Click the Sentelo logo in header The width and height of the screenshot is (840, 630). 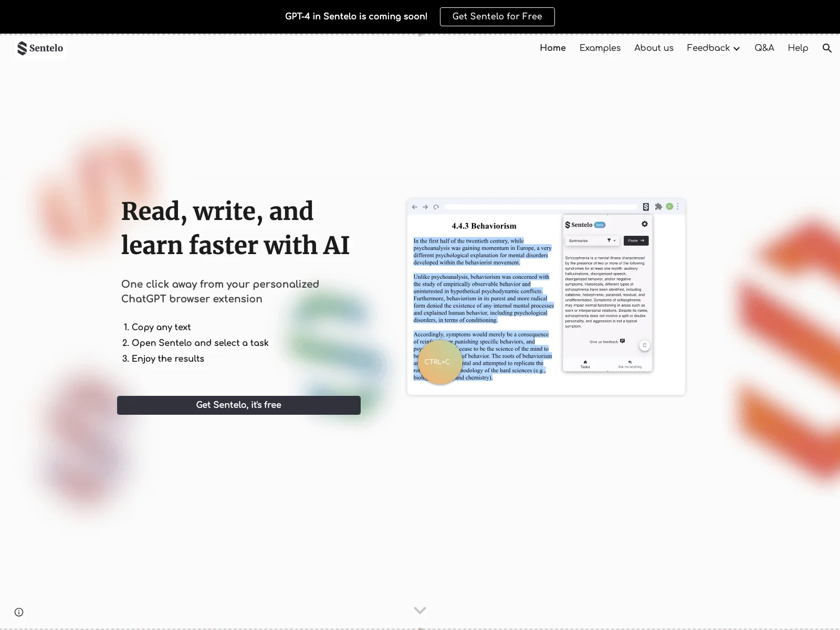[40, 48]
